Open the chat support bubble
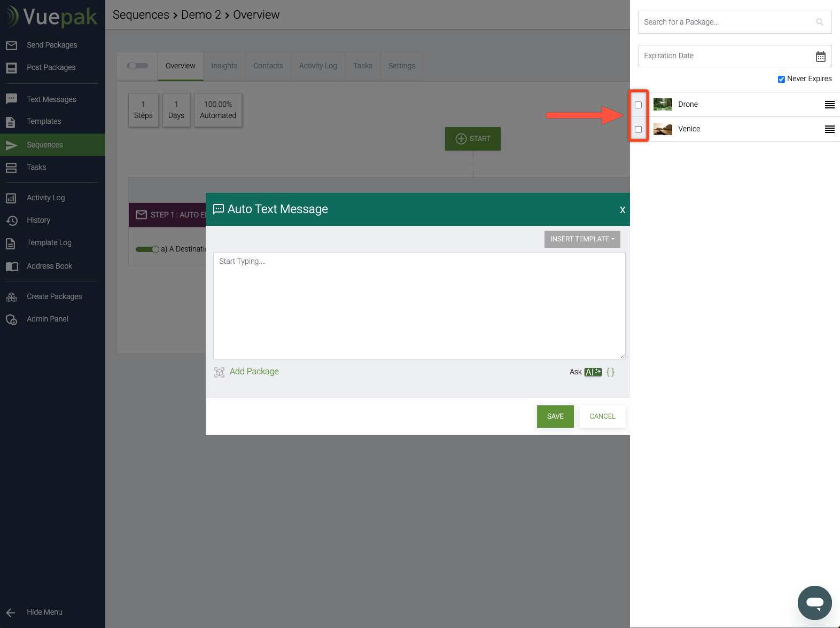 point(814,603)
